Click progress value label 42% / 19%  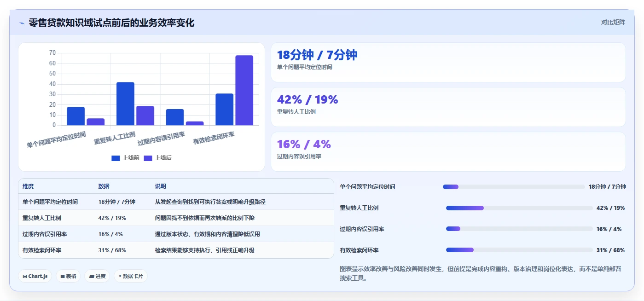point(610,208)
